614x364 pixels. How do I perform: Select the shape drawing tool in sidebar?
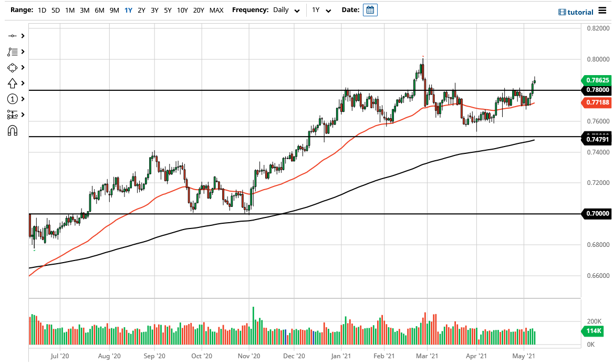point(13,67)
